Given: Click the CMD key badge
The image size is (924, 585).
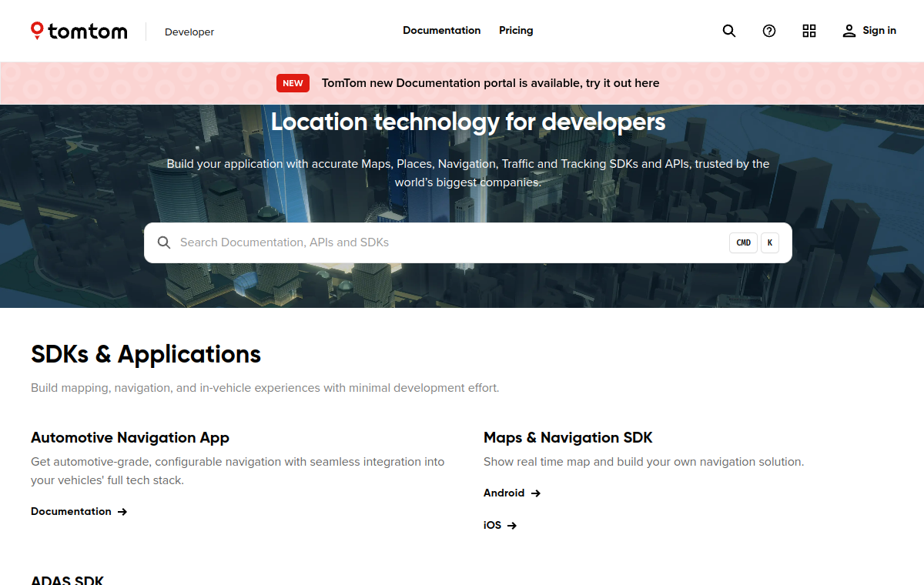Looking at the screenshot, I should [x=743, y=242].
